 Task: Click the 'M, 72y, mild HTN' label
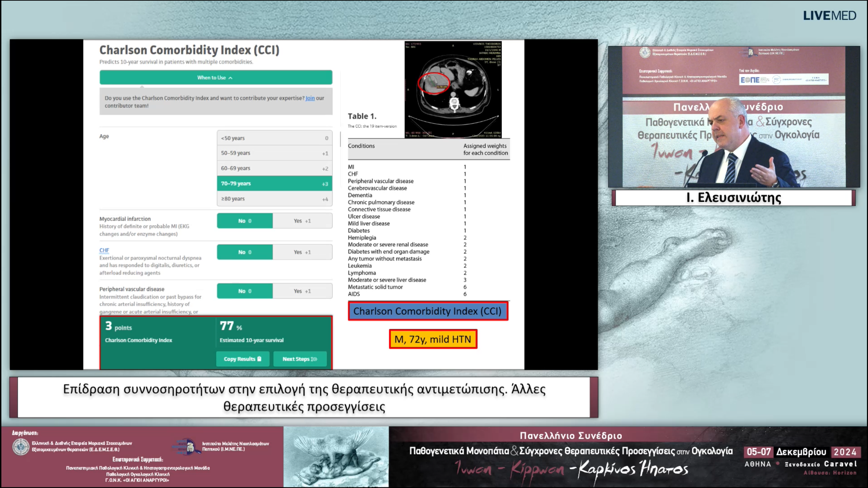click(433, 339)
